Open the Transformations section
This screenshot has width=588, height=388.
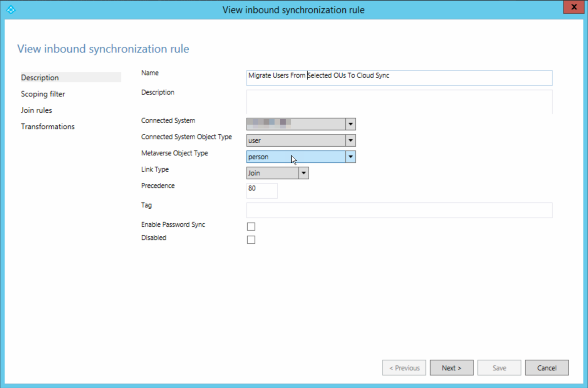tap(47, 126)
